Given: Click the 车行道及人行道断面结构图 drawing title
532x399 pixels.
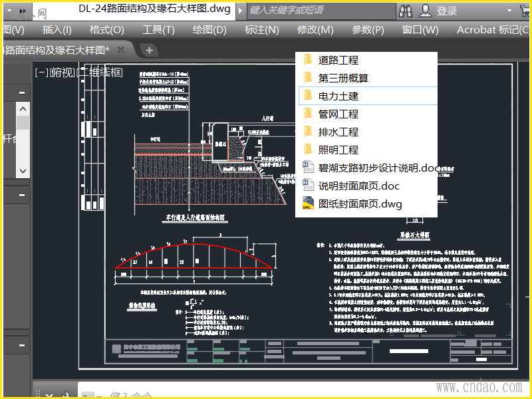Looking at the screenshot, I should (x=195, y=218).
